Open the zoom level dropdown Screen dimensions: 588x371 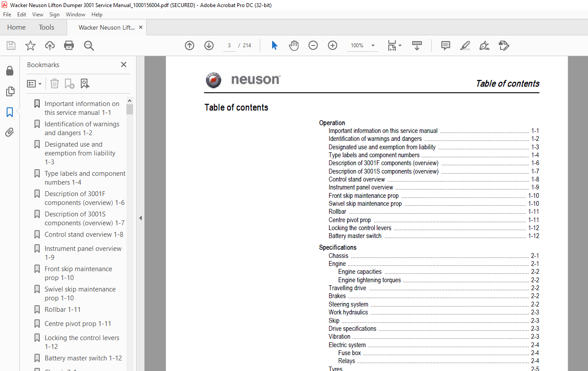[x=373, y=45]
